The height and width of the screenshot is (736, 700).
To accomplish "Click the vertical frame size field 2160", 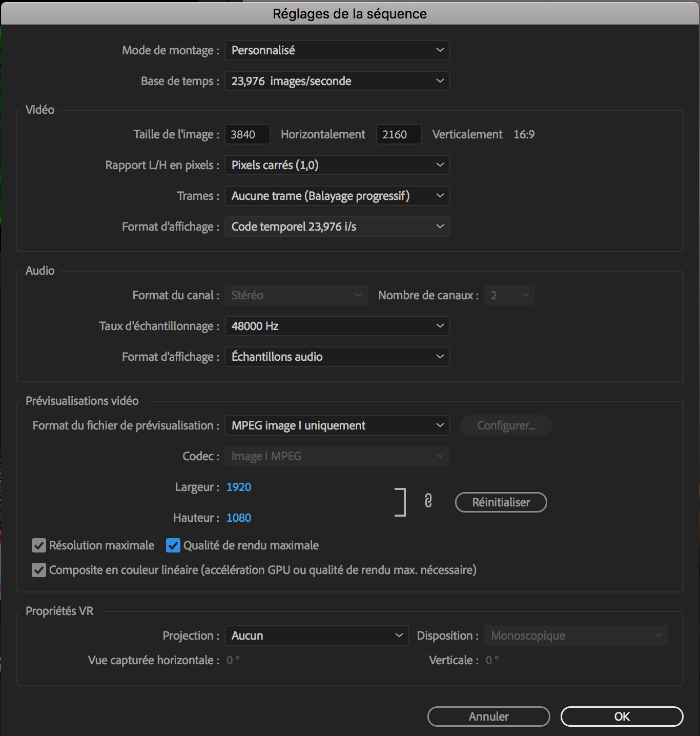I will [399, 134].
